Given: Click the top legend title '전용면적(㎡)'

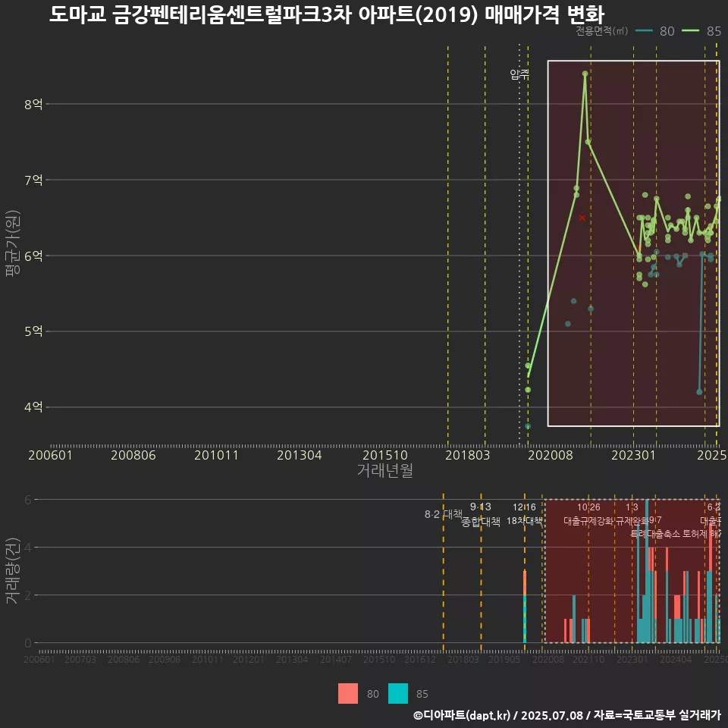Looking at the screenshot, I should tap(601, 30).
